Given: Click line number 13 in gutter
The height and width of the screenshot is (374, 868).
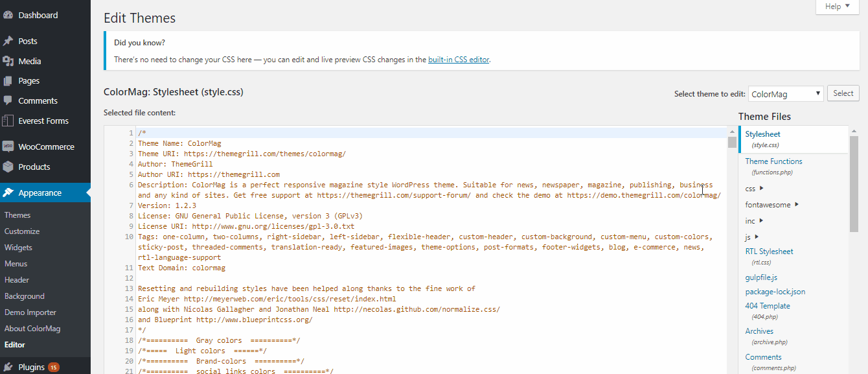Looking at the screenshot, I should point(130,288).
